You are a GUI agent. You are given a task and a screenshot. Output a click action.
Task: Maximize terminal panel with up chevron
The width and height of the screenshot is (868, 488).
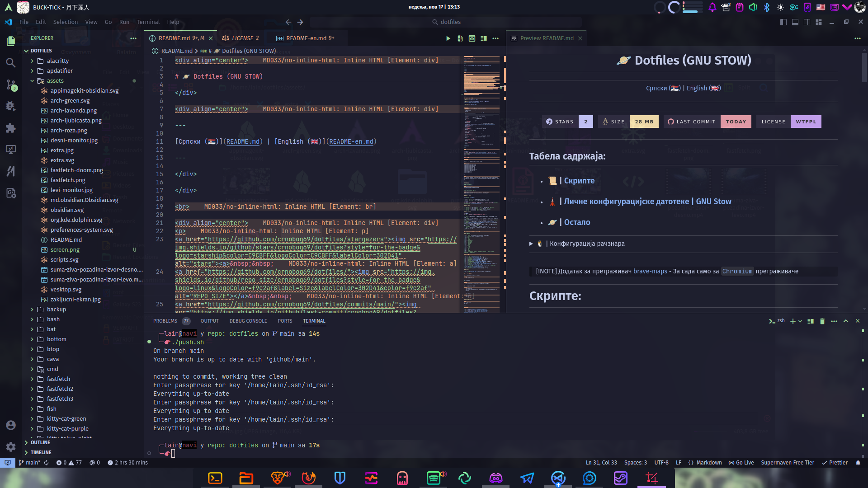(x=846, y=321)
